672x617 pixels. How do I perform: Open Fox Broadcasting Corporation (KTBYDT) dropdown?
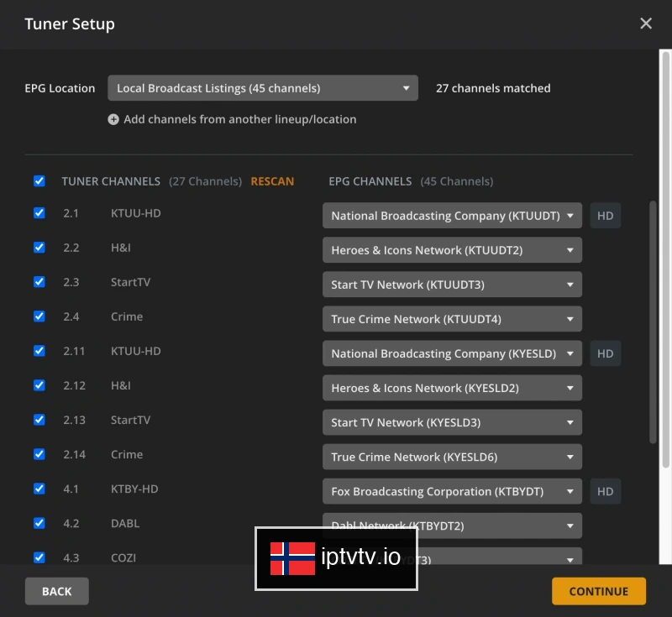pyautogui.click(x=452, y=491)
